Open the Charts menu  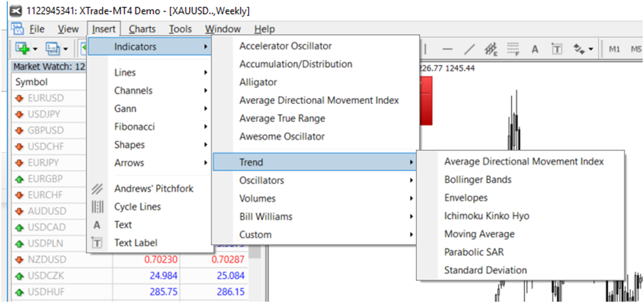142,29
